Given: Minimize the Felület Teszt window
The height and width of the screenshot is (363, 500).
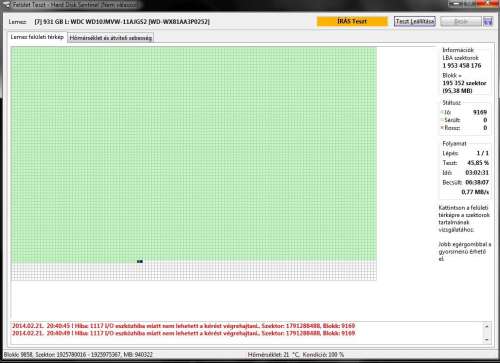Looking at the screenshot, I should (x=455, y=4).
